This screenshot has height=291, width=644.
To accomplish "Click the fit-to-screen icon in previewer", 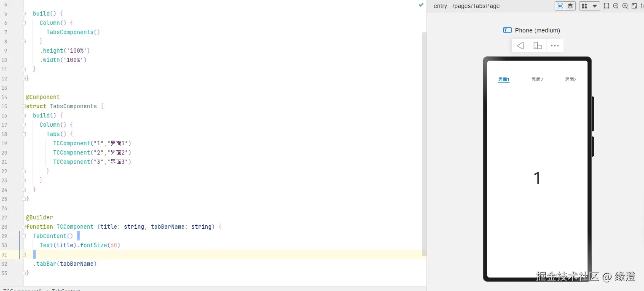I will [634, 6].
